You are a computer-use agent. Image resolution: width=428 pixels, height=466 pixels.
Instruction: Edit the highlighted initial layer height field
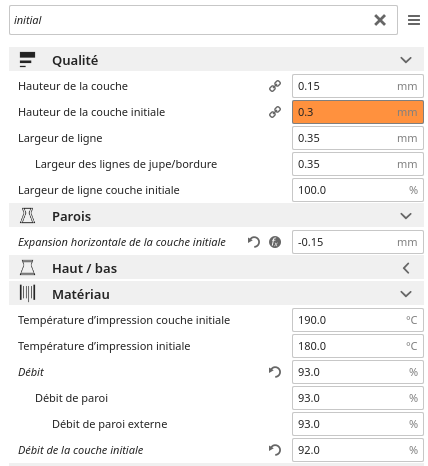pos(358,112)
